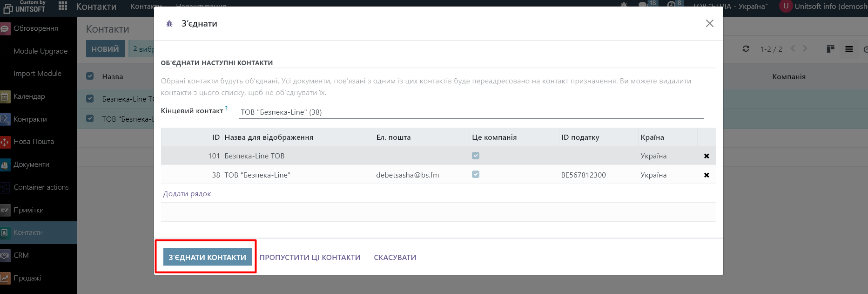The height and width of the screenshot is (294, 868).
Task: Switch to list view icon
Action: tap(849, 49)
